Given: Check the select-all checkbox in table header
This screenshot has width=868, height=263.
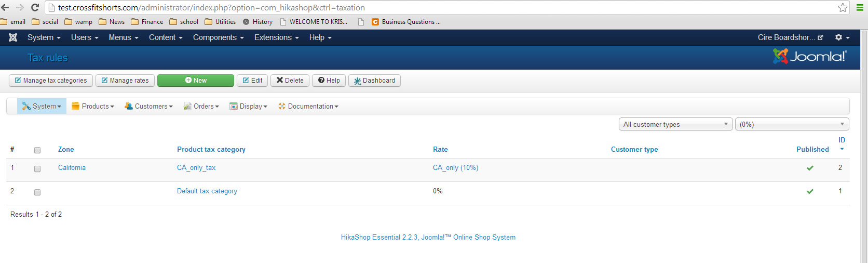Looking at the screenshot, I should click(37, 150).
